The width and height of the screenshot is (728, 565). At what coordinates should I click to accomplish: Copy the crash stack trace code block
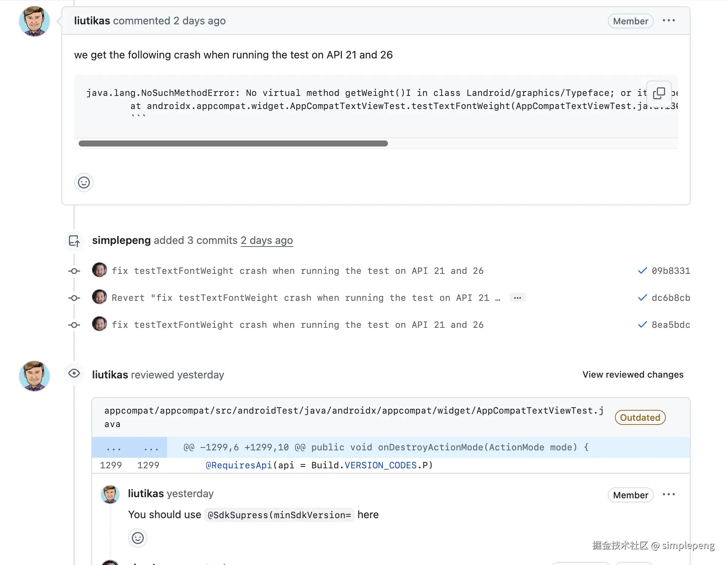click(659, 93)
